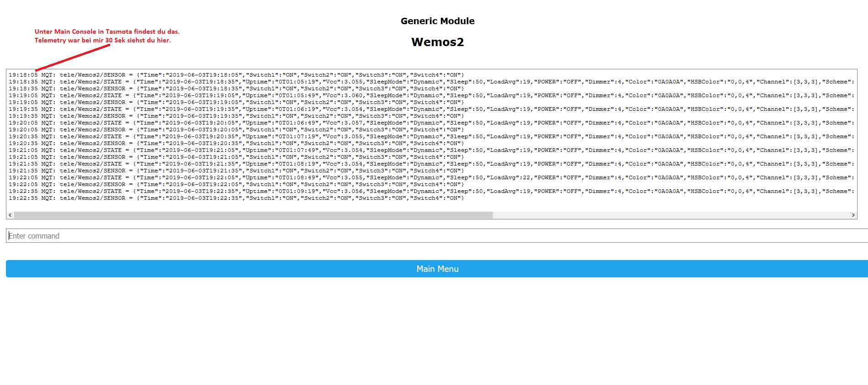Select the 19:19:35 SENSOR log line
The image size is (868, 385).
(236, 116)
